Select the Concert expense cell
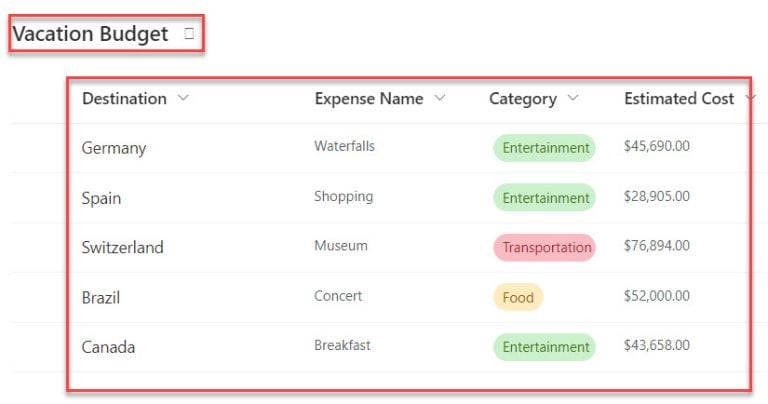Image resolution: width=768 pixels, height=404 pixels. coord(338,296)
